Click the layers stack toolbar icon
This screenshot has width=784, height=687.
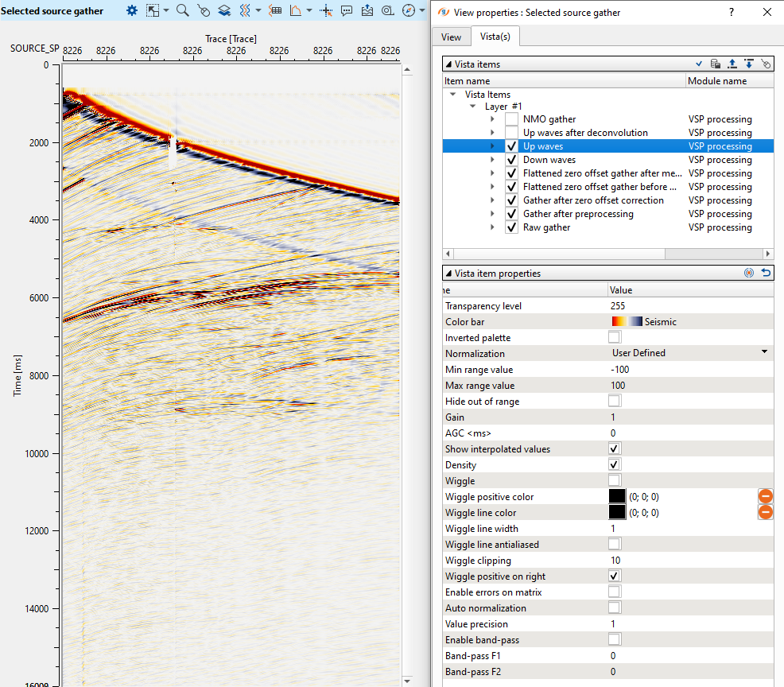click(224, 10)
